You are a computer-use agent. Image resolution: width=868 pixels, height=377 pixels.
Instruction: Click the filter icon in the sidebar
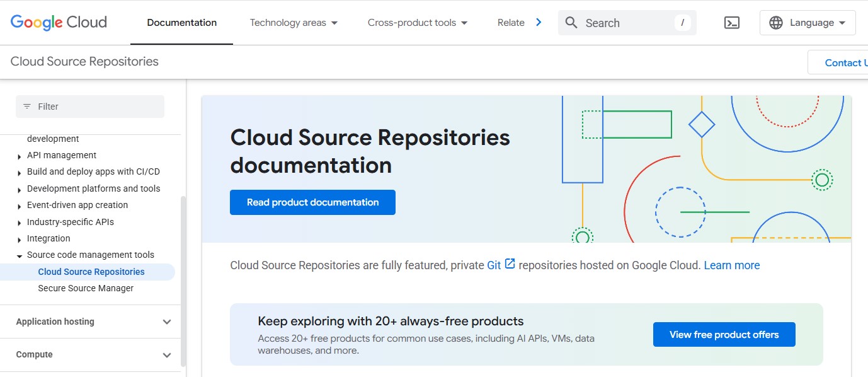27,106
